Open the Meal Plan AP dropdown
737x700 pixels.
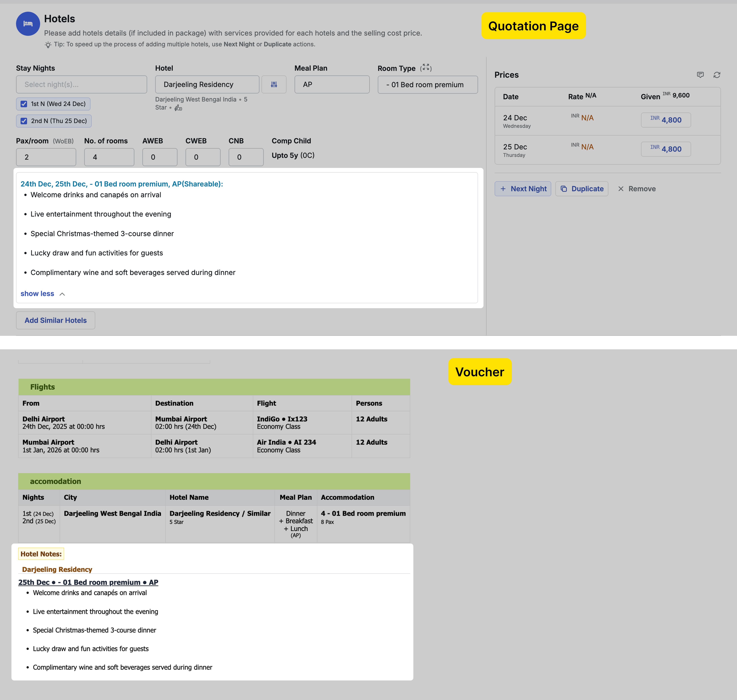332,84
